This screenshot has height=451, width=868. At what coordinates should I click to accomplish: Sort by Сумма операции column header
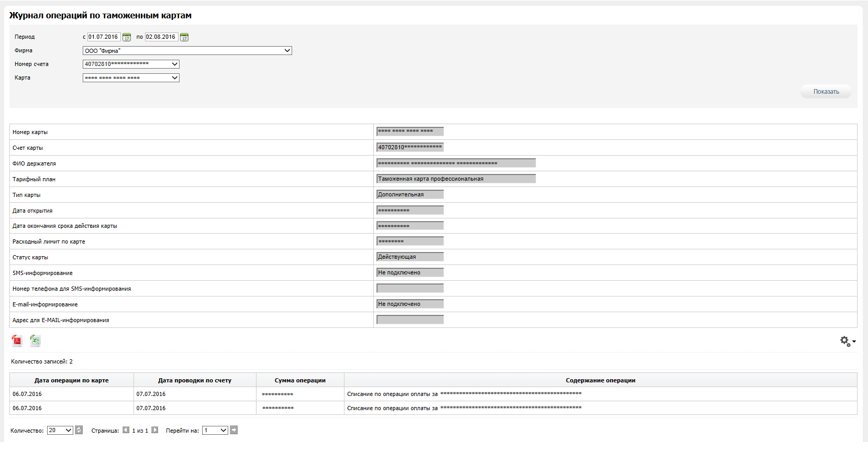[x=300, y=380]
